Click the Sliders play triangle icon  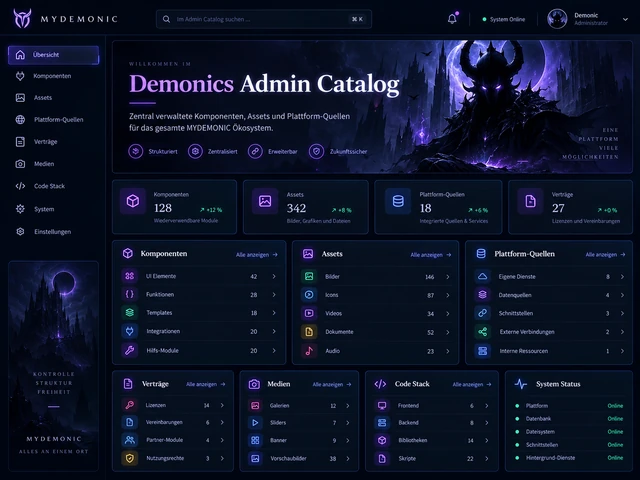point(255,422)
